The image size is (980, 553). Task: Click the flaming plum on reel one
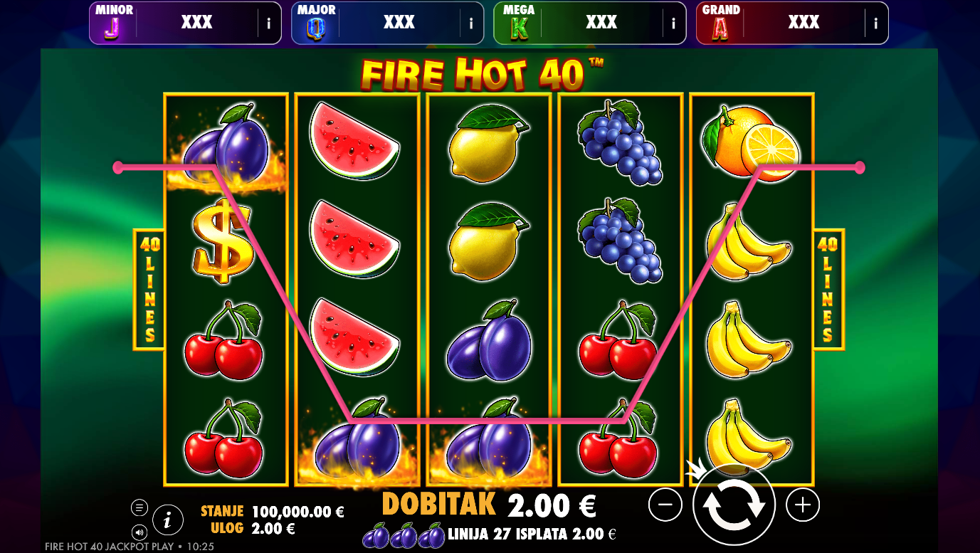tap(226, 145)
